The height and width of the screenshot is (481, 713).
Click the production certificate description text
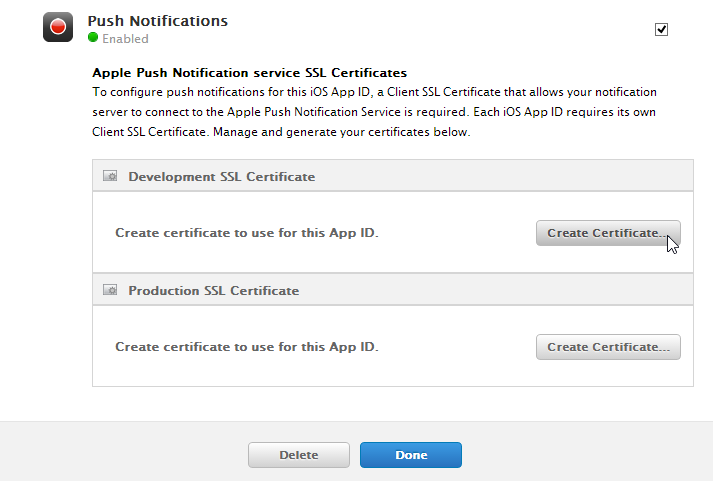pos(247,347)
